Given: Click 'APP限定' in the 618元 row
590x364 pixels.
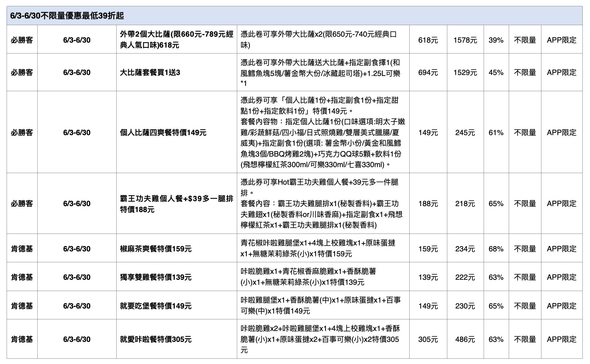Looking at the screenshot, I should (x=562, y=40).
